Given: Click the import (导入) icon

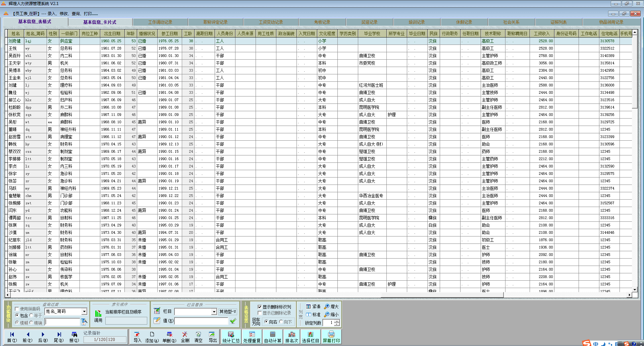Looking at the screenshot, I should [x=137, y=337].
